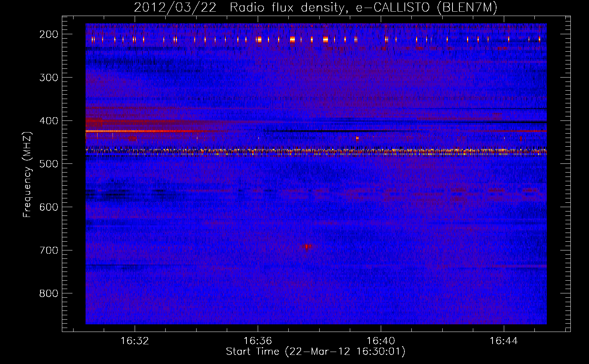Click the 800 frequency tick label

point(49,293)
